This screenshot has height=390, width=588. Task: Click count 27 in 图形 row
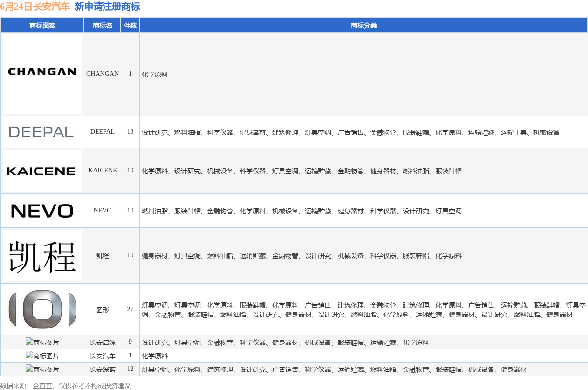pyautogui.click(x=130, y=309)
